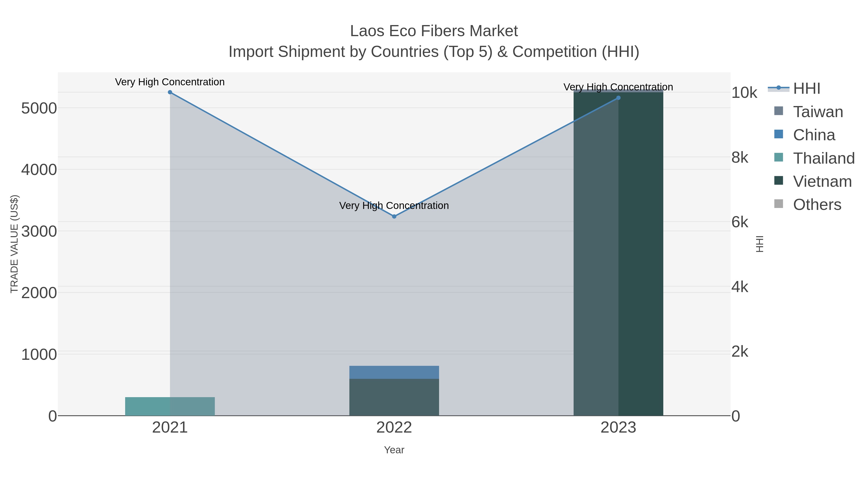Click the Others gray legend swatch
868x488 pixels.
(779, 204)
